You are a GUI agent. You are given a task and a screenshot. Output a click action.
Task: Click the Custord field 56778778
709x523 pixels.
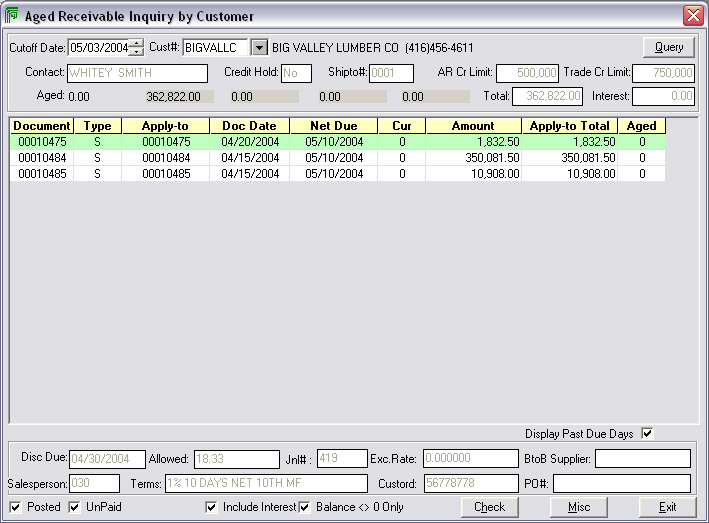click(471, 483)
